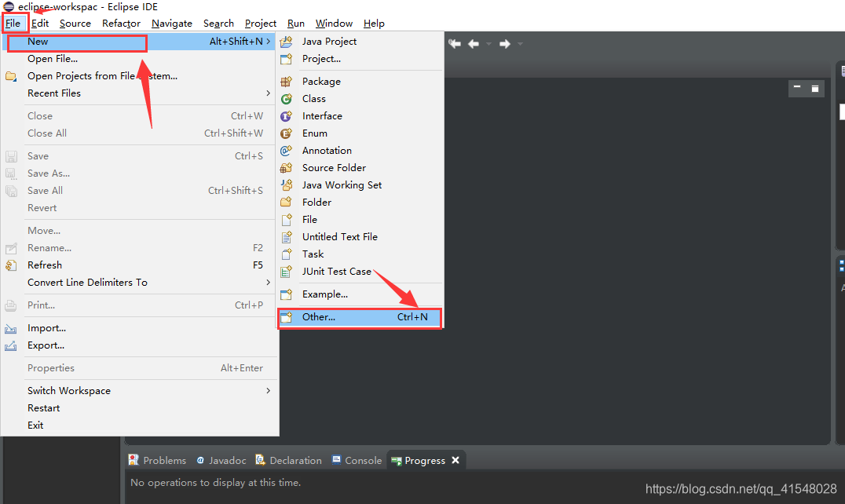Switch to the Declaration tab

(x=288, y=460)
